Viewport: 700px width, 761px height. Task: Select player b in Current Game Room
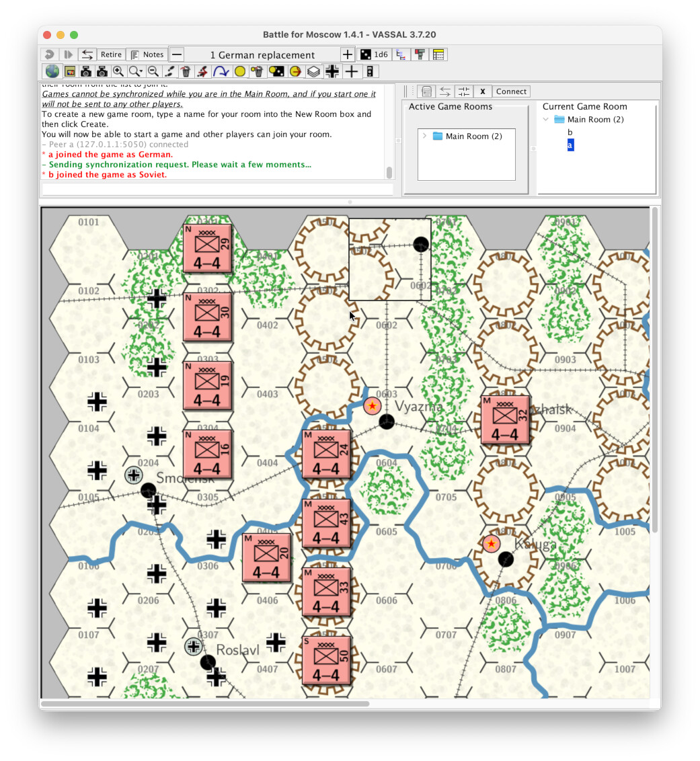pyautogui.click(x=570, y=132)
